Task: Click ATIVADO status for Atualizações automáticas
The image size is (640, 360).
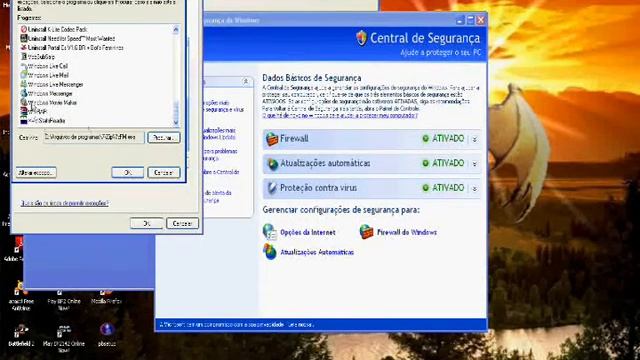Action: point(448,163)
